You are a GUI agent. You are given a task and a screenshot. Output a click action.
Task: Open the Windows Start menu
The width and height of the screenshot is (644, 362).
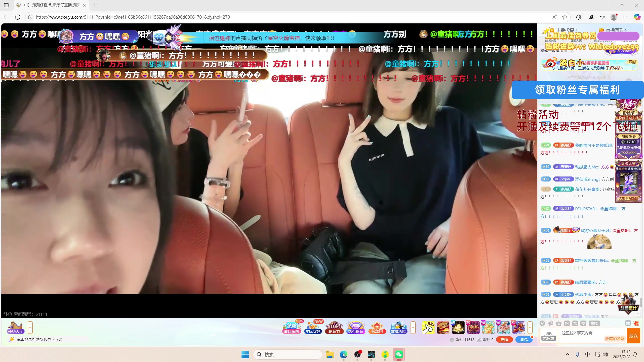[x=245, y=354]
